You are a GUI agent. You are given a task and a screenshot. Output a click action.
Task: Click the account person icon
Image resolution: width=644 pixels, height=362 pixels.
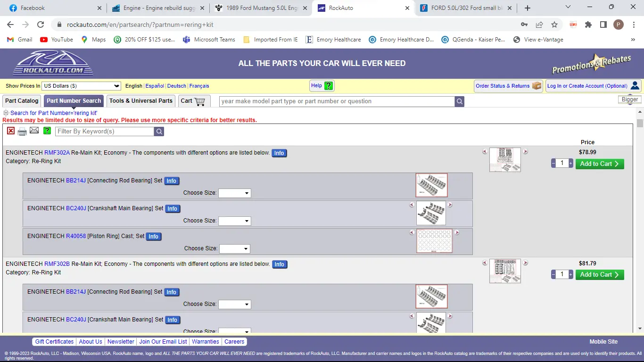tap(635, 85)
